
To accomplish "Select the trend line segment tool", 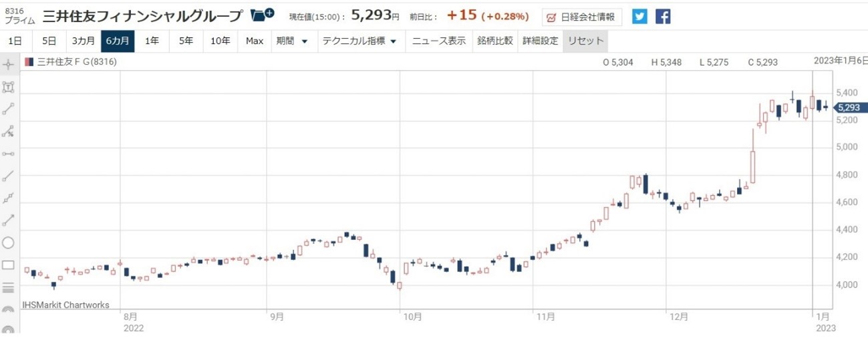I will pyautogui.click(x=8, y=109).
